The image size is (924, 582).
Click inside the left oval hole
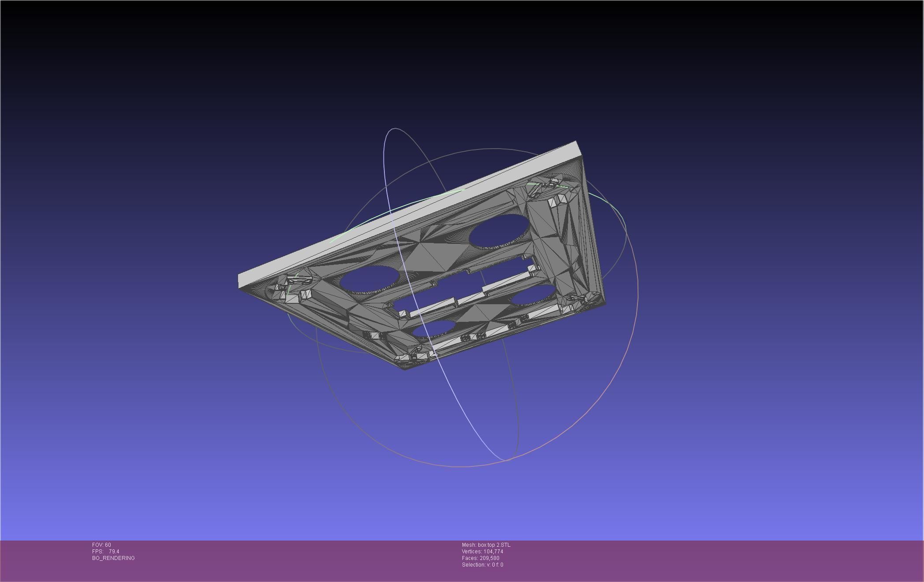coord(369,278)
